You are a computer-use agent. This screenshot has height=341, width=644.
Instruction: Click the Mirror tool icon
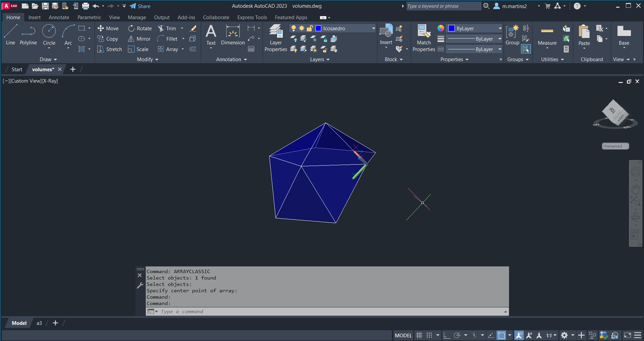(x=131, y=39)
